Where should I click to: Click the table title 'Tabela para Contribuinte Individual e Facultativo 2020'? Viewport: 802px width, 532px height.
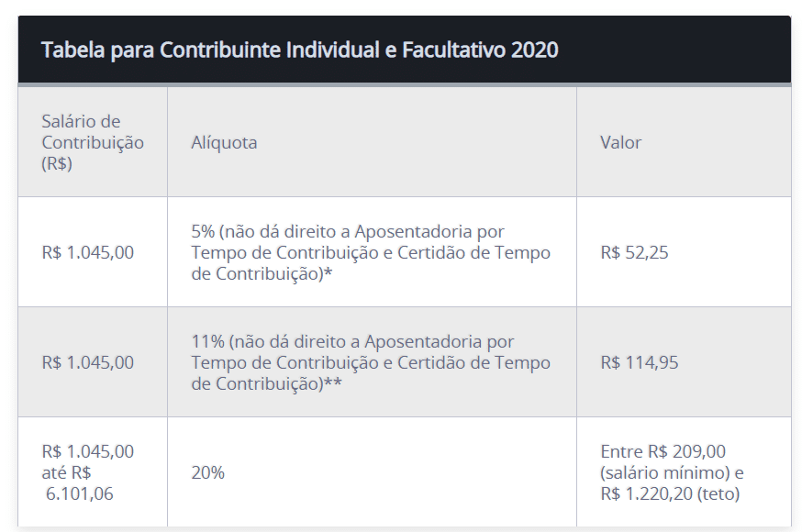300,50
